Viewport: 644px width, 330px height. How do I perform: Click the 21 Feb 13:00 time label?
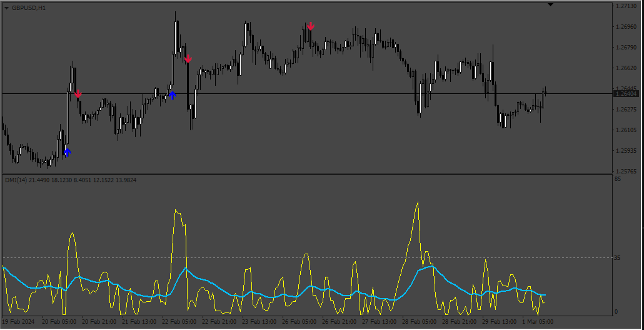[139, 321]
